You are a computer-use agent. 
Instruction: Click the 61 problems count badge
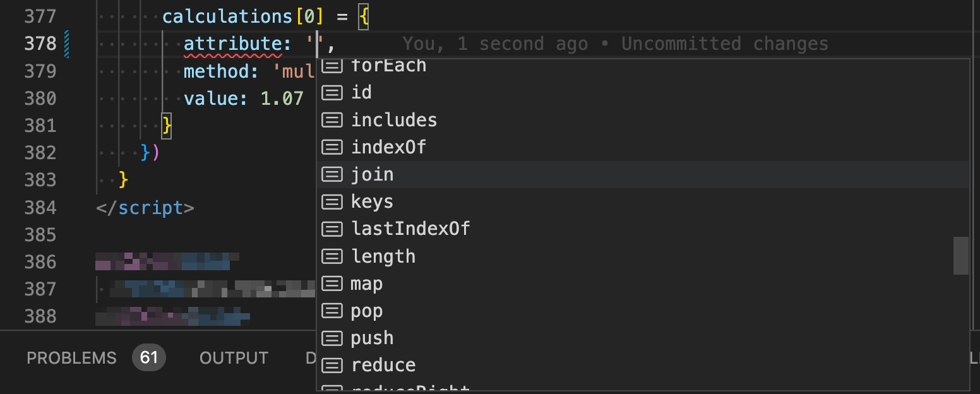coord(149,358)
